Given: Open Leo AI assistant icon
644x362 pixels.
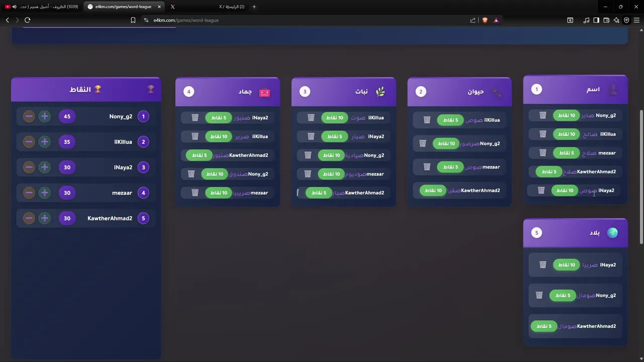Looking at the screenshot, I should point(616,20).
